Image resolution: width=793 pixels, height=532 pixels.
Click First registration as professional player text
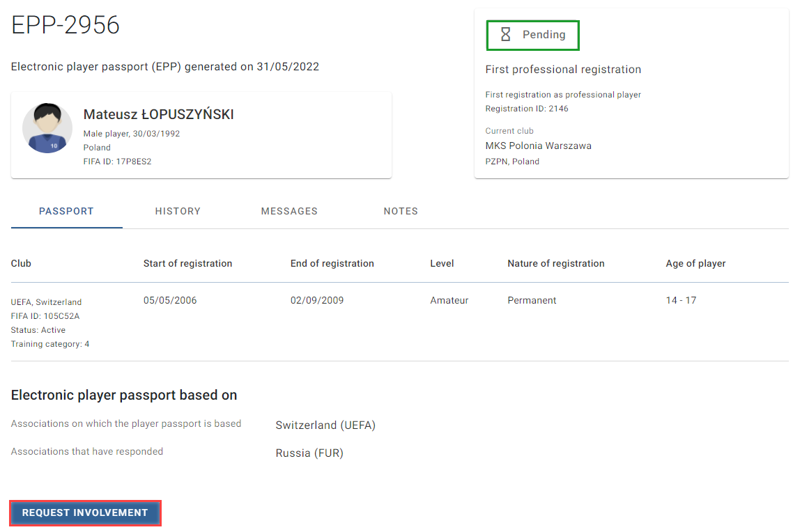click(x=563, y=95)
